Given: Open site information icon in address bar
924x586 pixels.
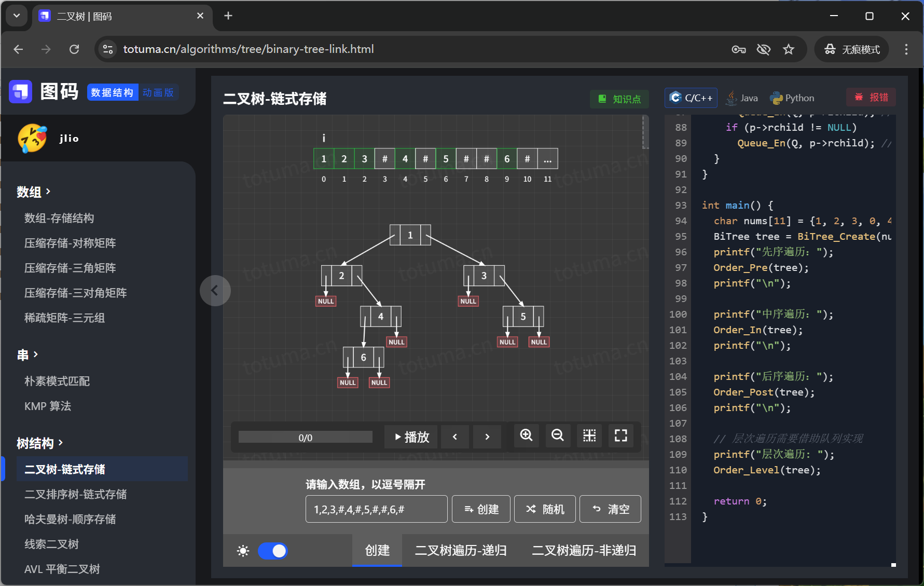Looking at the screenshot, I should coord(108,49).
